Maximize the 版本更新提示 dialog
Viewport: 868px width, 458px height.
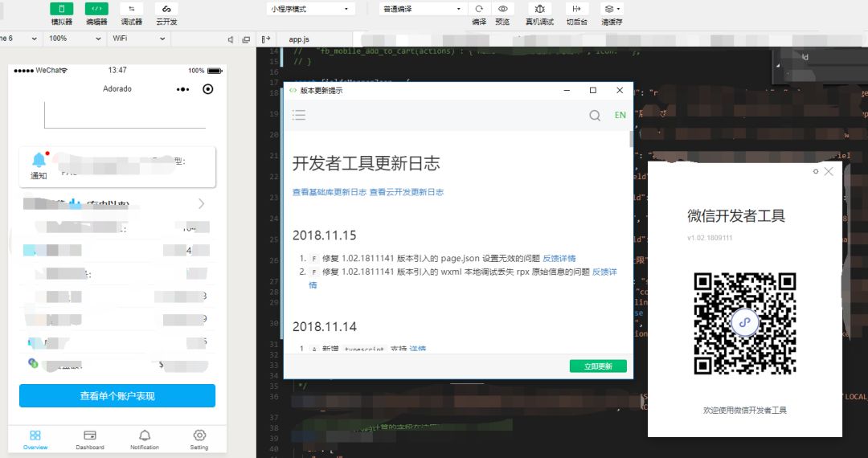tap(593, 90)
